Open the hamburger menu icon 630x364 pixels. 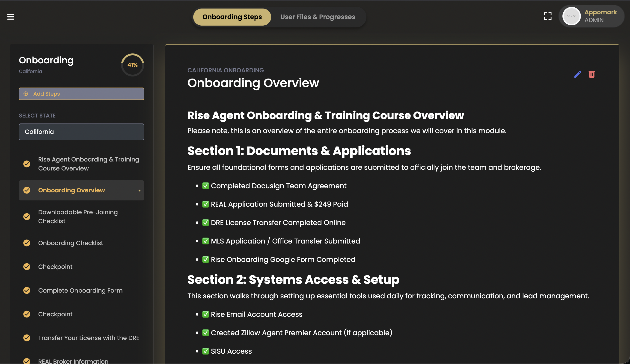coord(11,17)
